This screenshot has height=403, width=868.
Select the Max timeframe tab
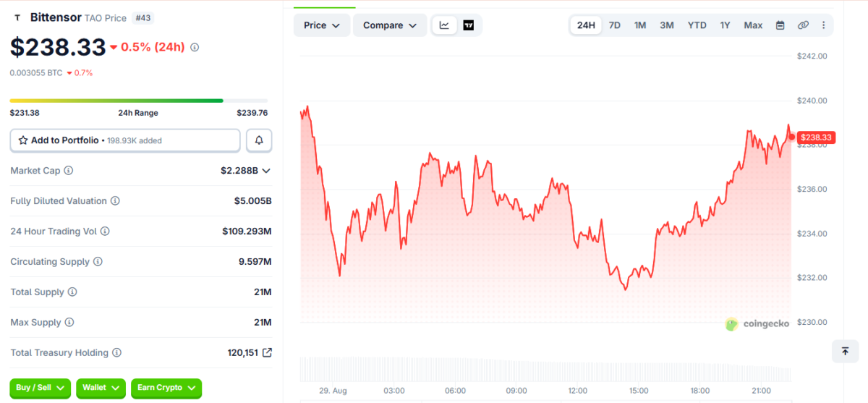point(753,25)
